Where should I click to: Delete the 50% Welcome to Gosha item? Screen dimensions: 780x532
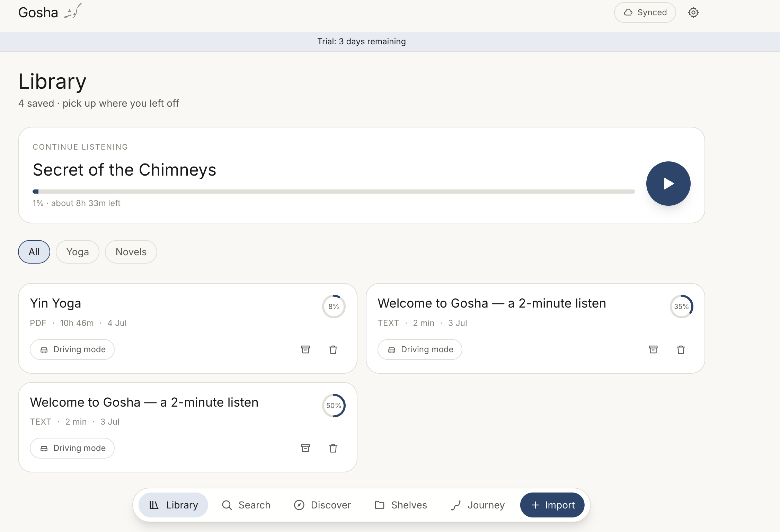point(333,448)
